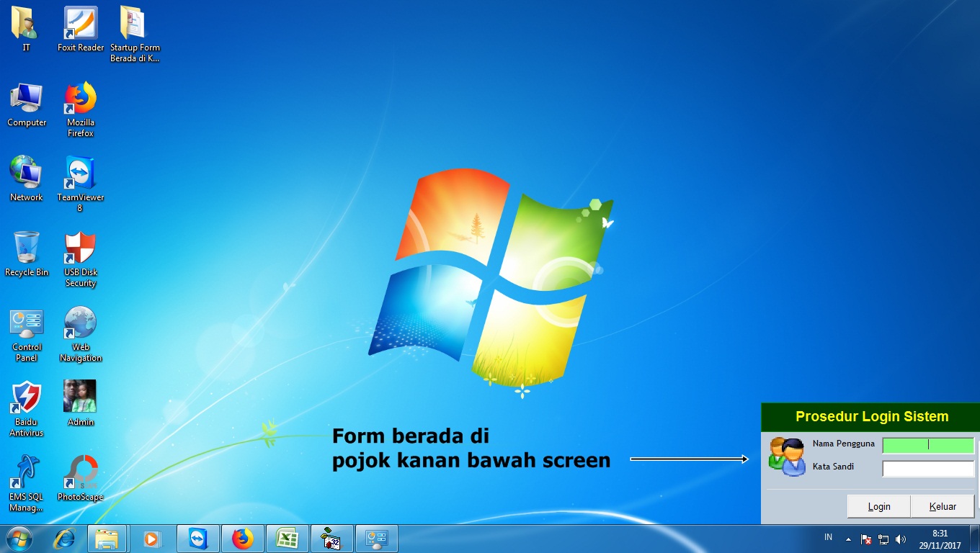Image resolution: width=980 pixels, height=553 pixels.
Task: Open PhotoScape desktop shortcut
Action: [81, 478]
